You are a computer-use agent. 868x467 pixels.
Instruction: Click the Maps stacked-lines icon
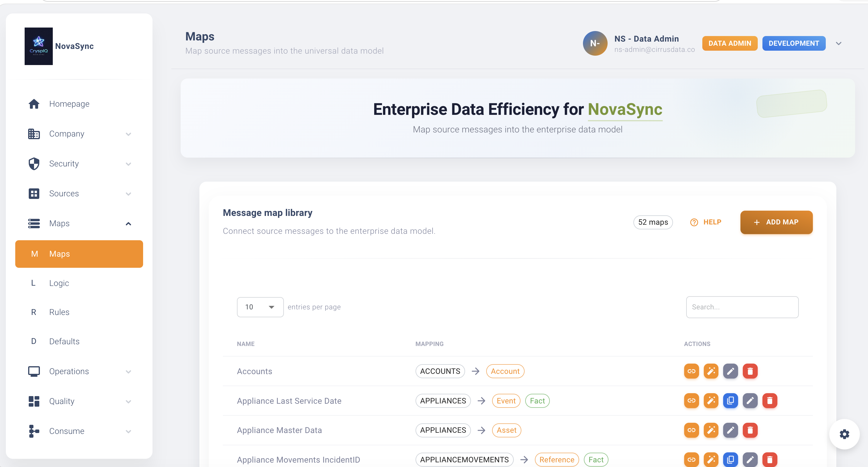point(34,224)
